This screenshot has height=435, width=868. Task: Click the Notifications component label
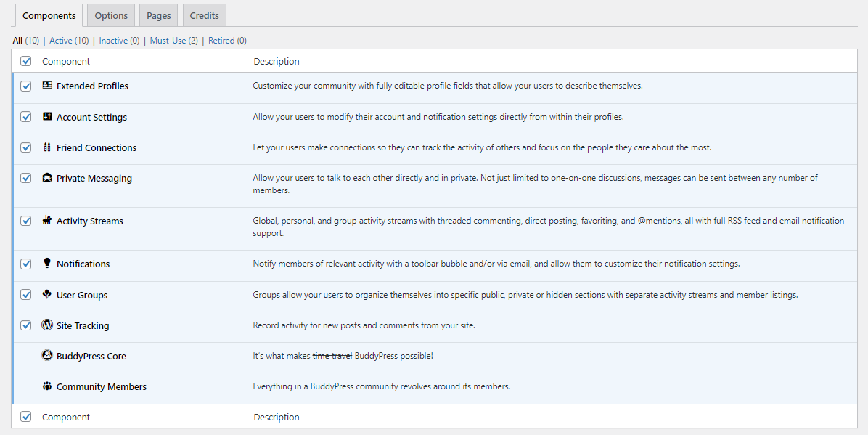click(x=83, y=264)
